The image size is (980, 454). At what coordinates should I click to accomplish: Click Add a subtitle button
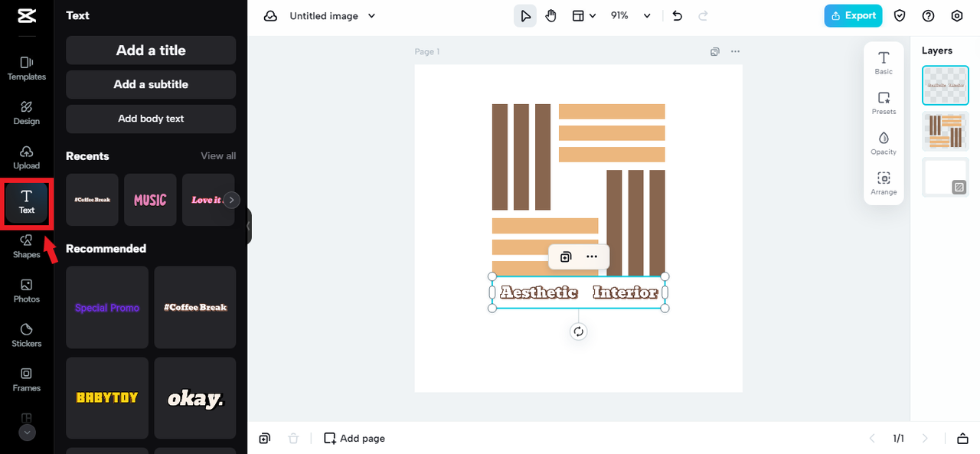coord(151,84)
